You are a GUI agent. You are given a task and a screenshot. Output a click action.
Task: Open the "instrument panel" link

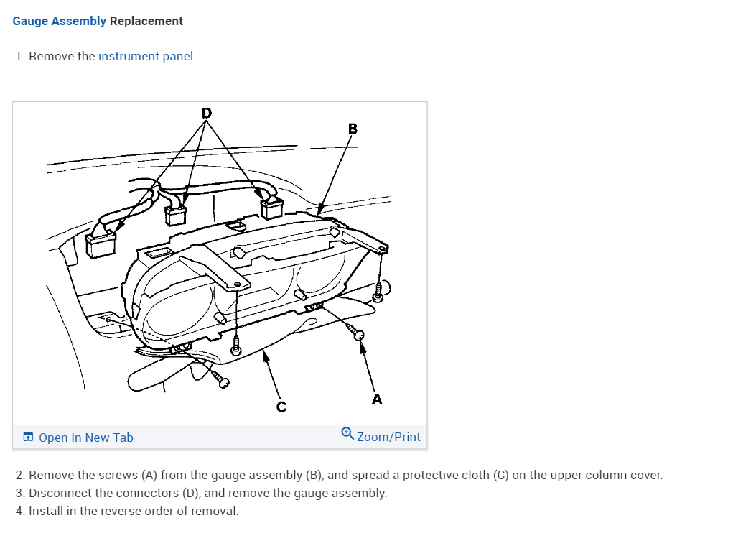146,57
